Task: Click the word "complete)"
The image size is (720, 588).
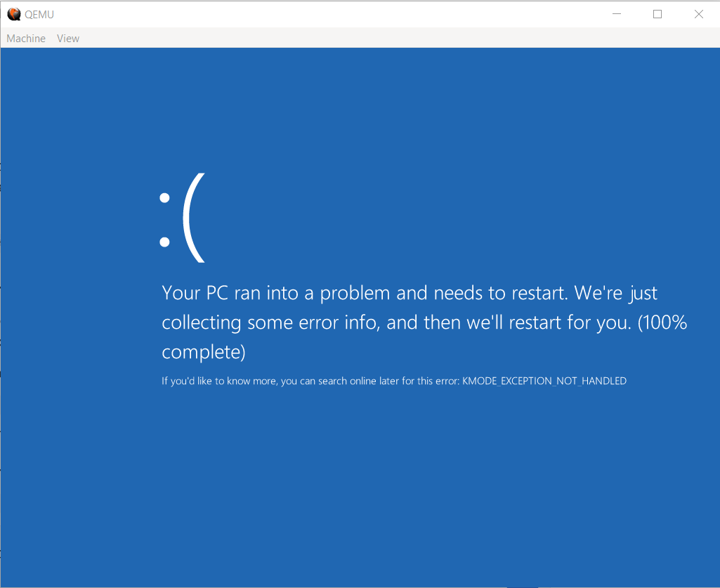Action: [x=204, y=353]
